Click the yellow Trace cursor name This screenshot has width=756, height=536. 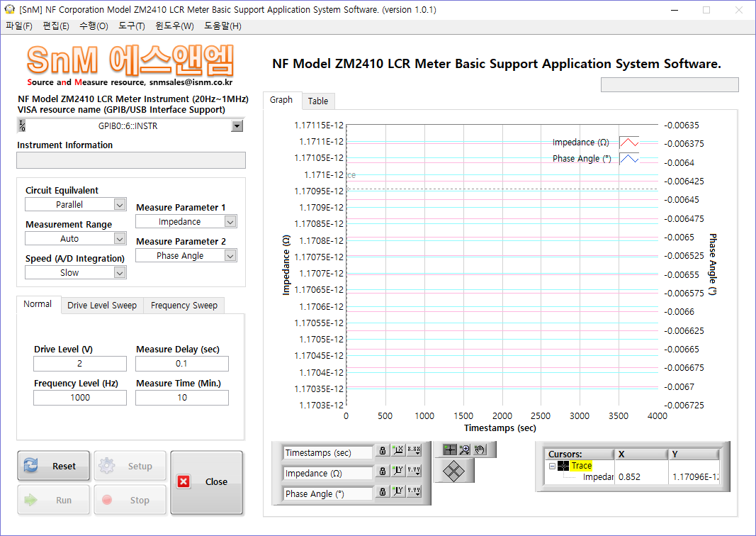tap(582, 466)
